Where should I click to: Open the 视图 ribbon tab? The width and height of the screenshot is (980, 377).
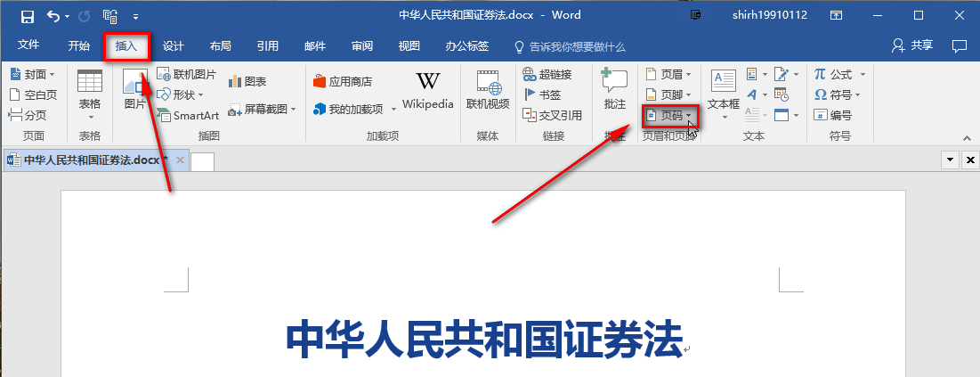(x=409, y=45)
